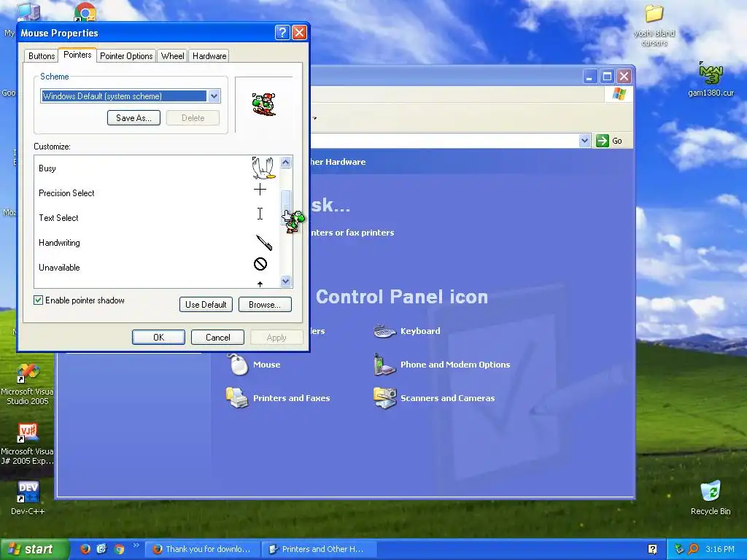Switch to the Buttons tab

(x=42, y=56)
